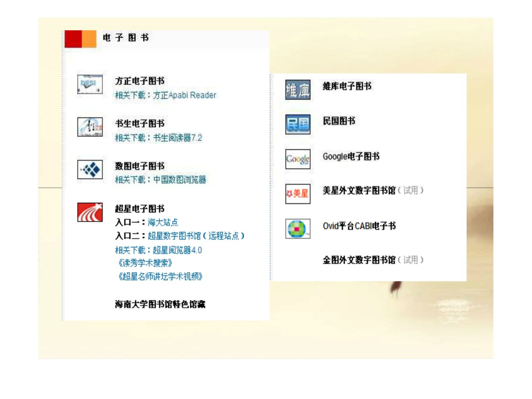532x399 pixels.
Task: Click the red 超星 logo icon
Action: [x=90, y=212]
